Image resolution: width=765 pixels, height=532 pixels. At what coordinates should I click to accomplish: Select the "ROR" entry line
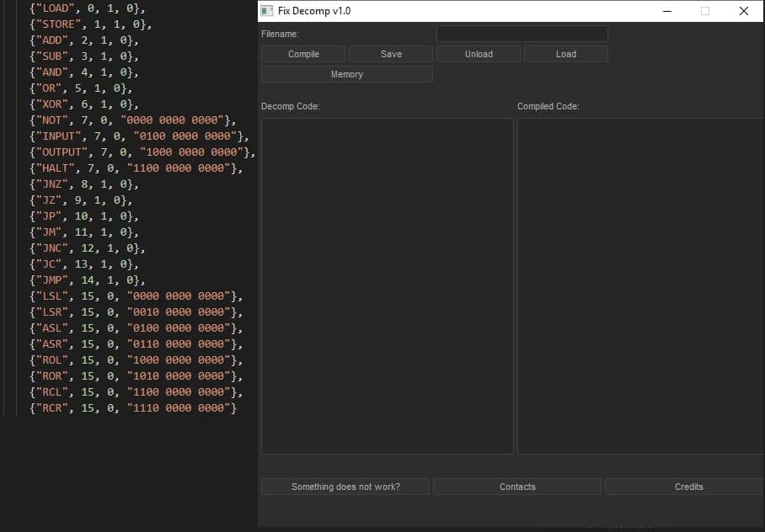[x=136, y=376]
